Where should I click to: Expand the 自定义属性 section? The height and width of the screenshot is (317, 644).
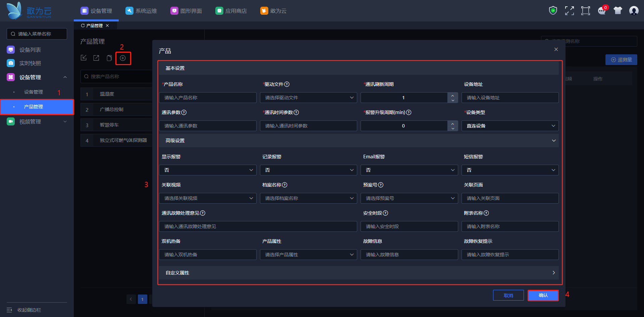click(554, 273)
